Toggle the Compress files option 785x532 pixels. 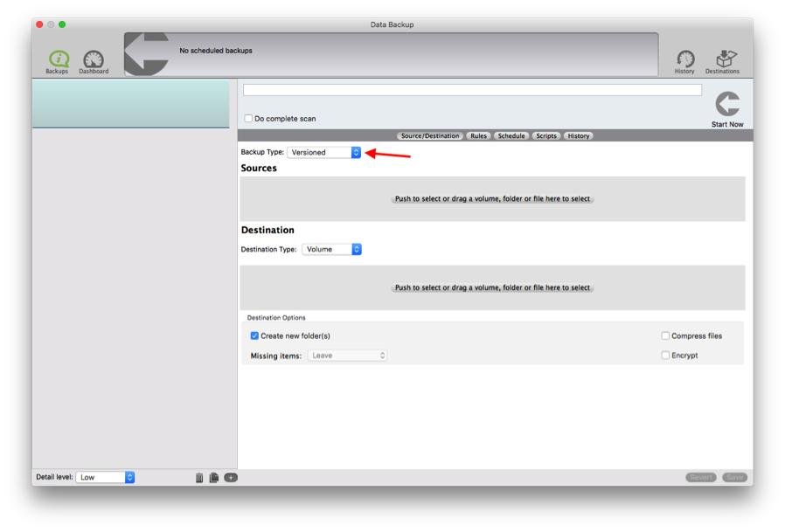tap(663, 335)
